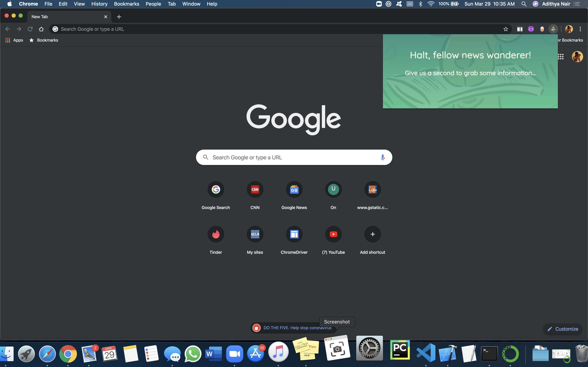Click the bookmark star in address bar
Image resolution: width=588 pixels, height=367 pixels.
pos(506,29)
